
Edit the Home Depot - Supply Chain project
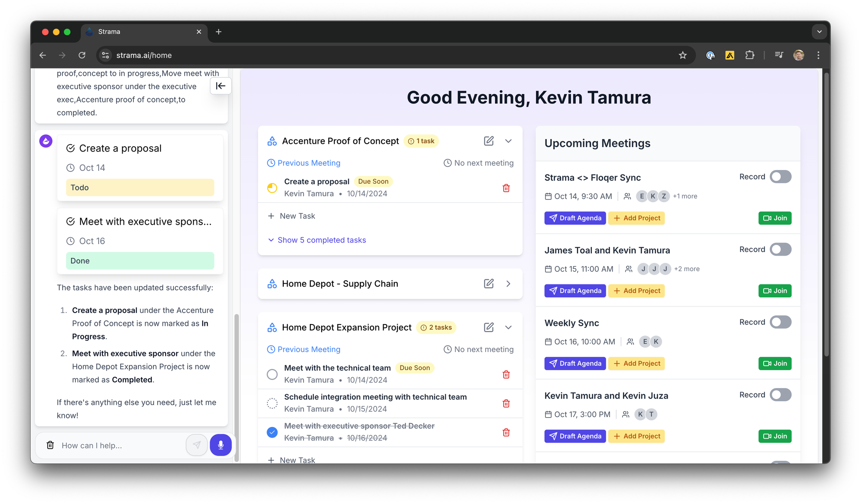click(489, 284)
